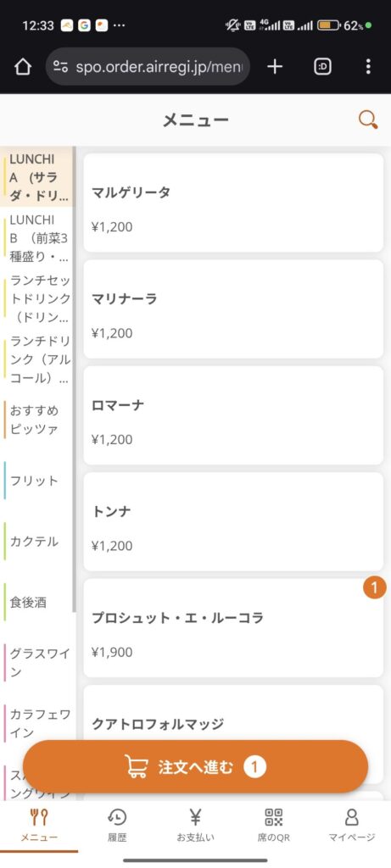Select the マルゲリータ pizza item
The image size is (391, 868).
tap(233, 203)
